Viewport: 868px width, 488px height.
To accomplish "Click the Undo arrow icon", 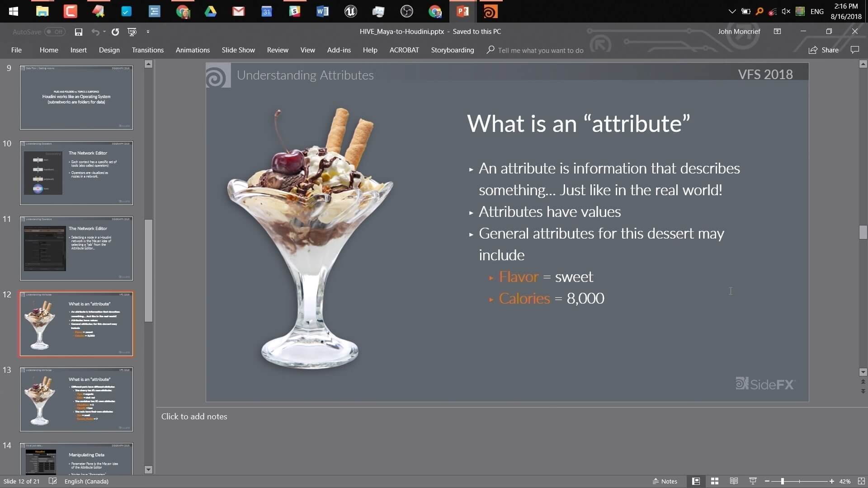I will coord(95,32).
